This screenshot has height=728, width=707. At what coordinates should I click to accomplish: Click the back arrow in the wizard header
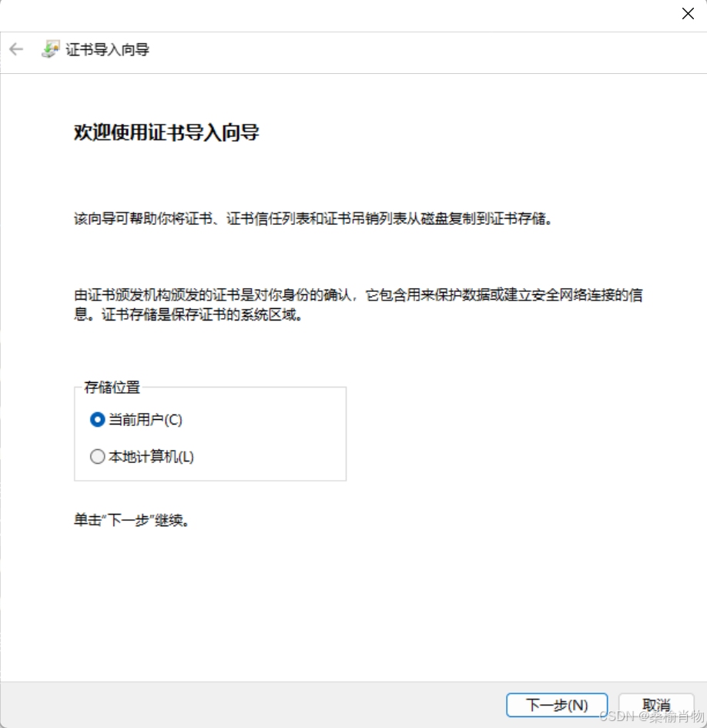(x=16, y=49)
